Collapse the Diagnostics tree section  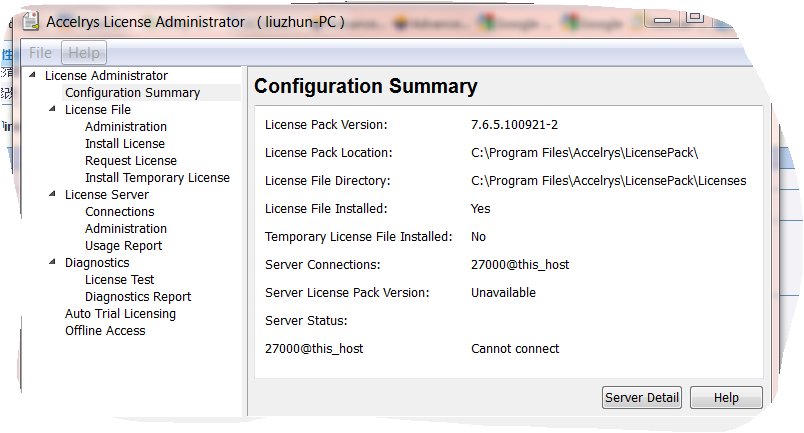(53, 262)
